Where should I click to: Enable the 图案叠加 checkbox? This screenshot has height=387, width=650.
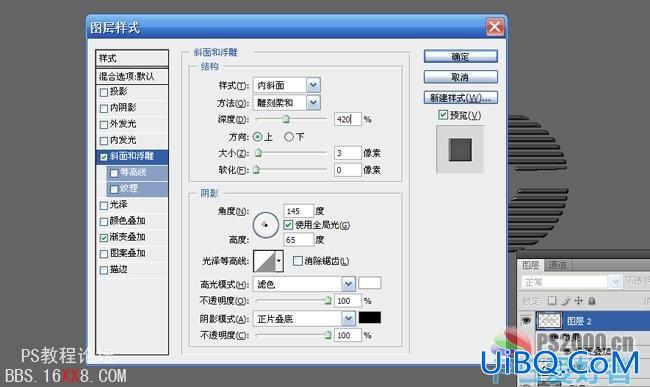[104, 254]
